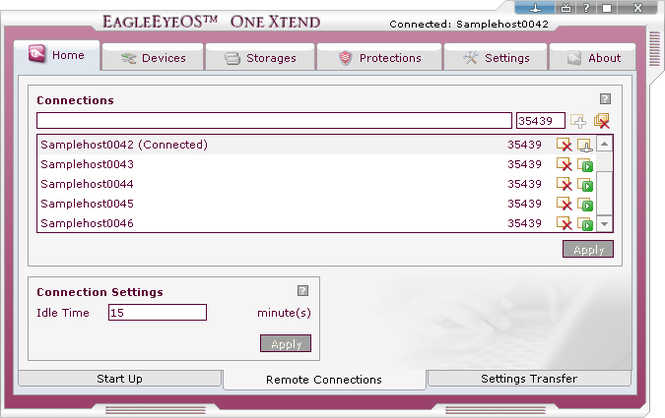665x418 pixels.
Task: Connect to Samplehost0044 with the green play icon
Action: (x=585, y=184)
